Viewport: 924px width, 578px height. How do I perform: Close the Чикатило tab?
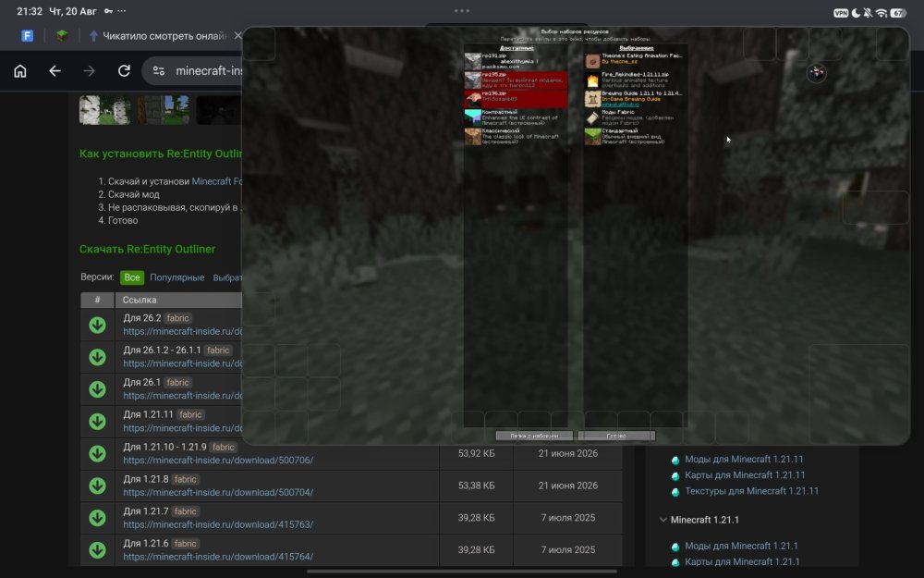pyautogui.click(x=237, y=36)
